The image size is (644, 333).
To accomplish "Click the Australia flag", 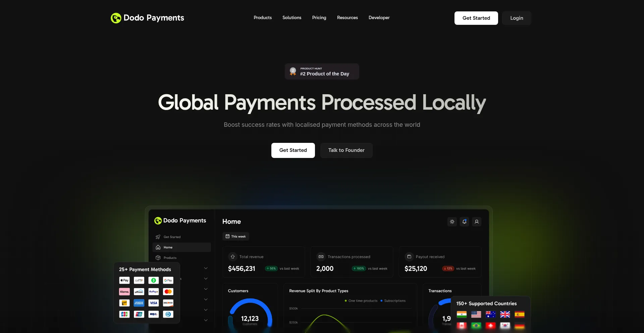I will click(x=491, y=315).
